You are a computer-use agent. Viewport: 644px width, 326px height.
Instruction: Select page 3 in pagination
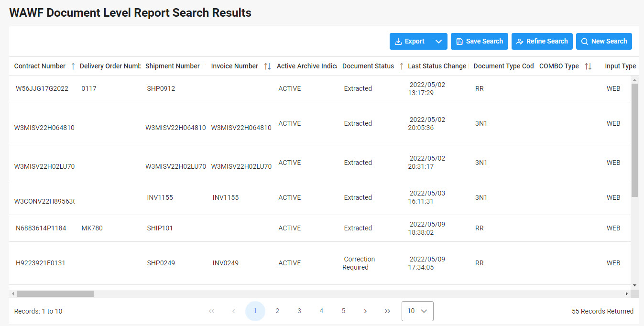(x=299, y=311)
